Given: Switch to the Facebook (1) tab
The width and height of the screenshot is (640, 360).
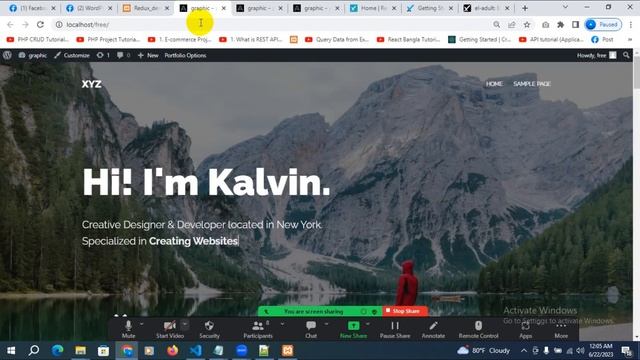Looking at the screenshot, I should point(33,8).
